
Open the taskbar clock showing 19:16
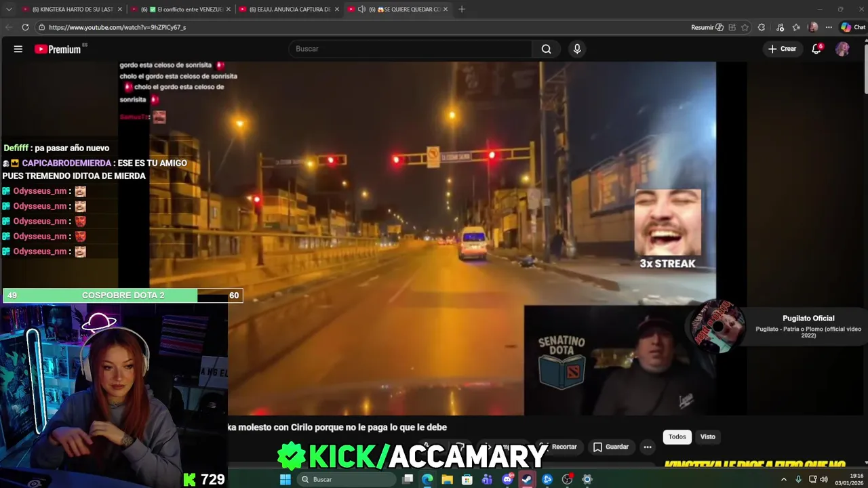click(x=848, y=479)
